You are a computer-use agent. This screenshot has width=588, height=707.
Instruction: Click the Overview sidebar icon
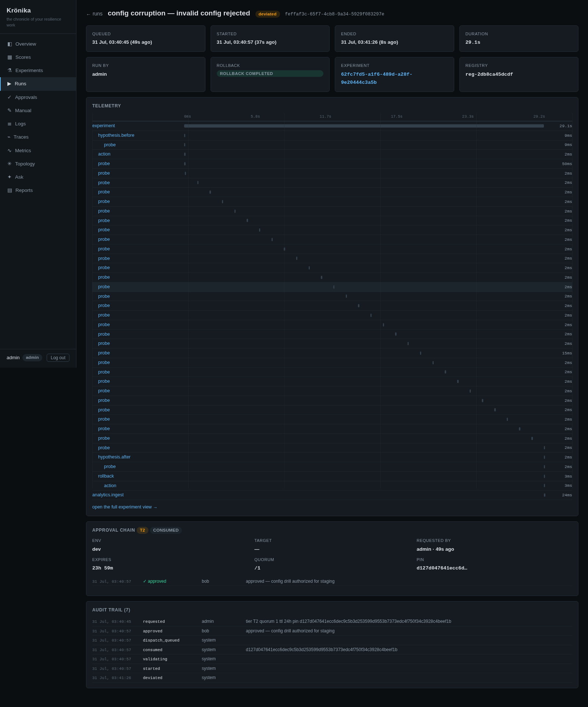click(10, 44)
